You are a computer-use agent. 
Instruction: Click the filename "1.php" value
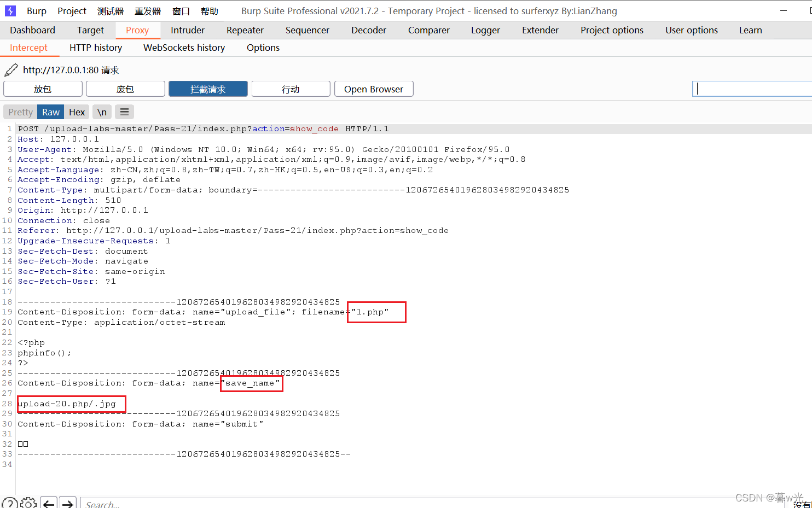pyautogui.click(x=370, y=312)
